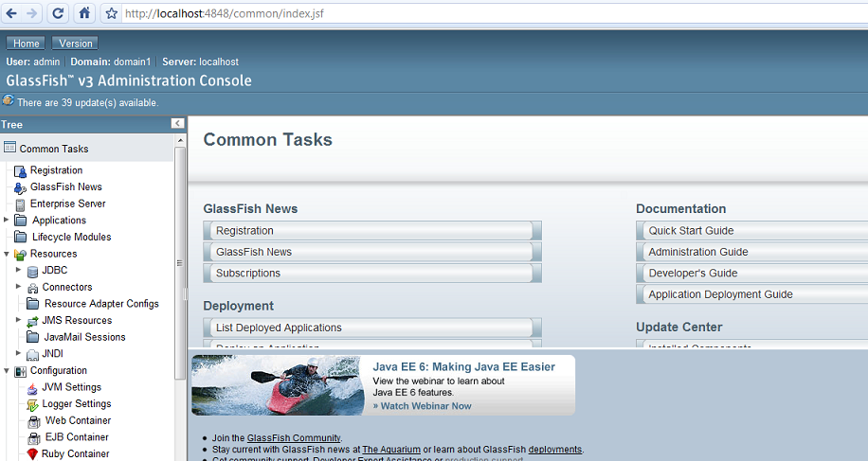Click the JDBC database icon

[32, 271]
